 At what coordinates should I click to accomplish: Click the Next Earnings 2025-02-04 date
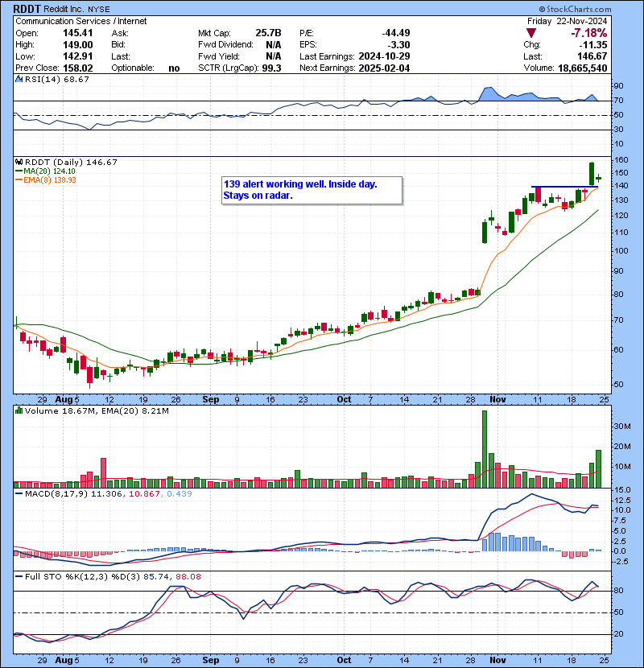(384, 68)
